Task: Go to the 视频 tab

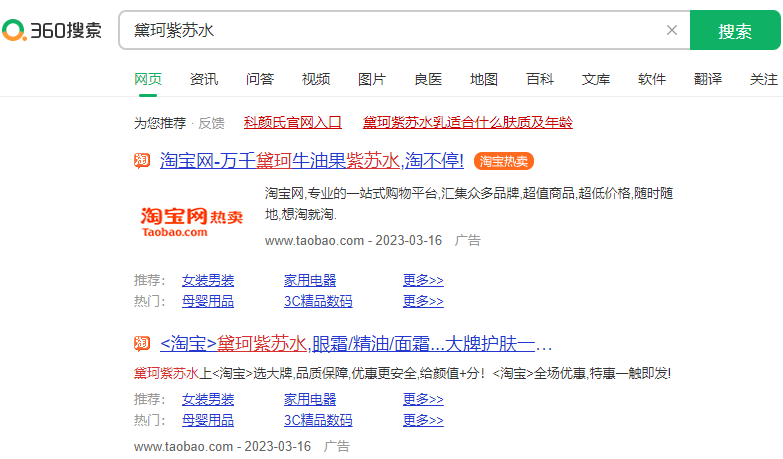Action: [316, 79]
